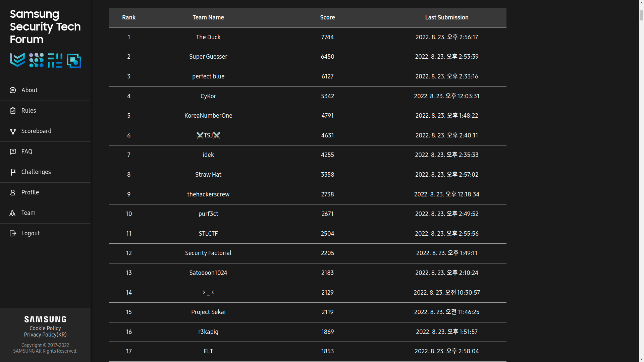The image size is (644, 362).
Task: Click the Challenges flag icon
Action: 13,172
